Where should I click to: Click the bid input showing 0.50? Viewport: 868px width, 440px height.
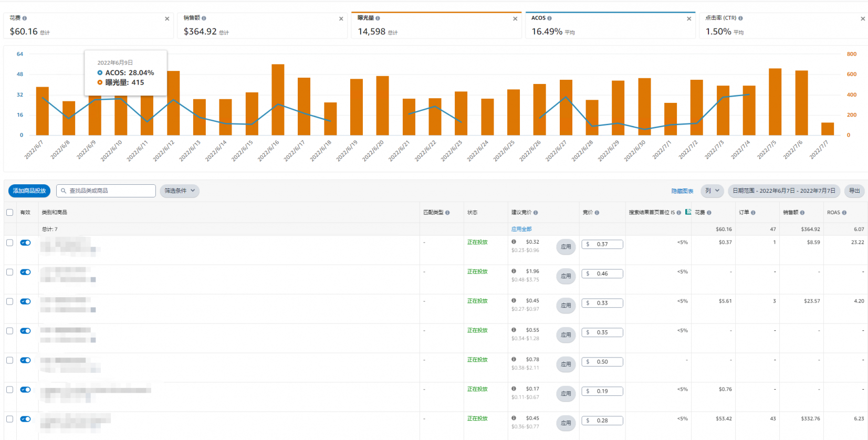(602, 362)
